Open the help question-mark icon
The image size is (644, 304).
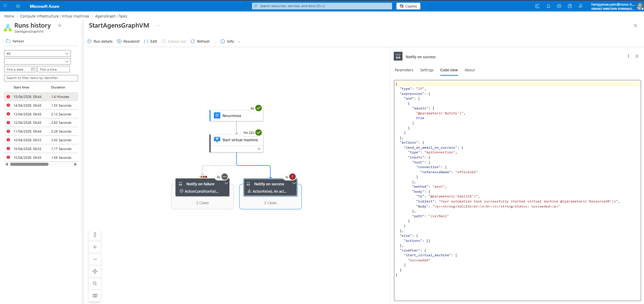pyautogui.click(x=570, y=6)
